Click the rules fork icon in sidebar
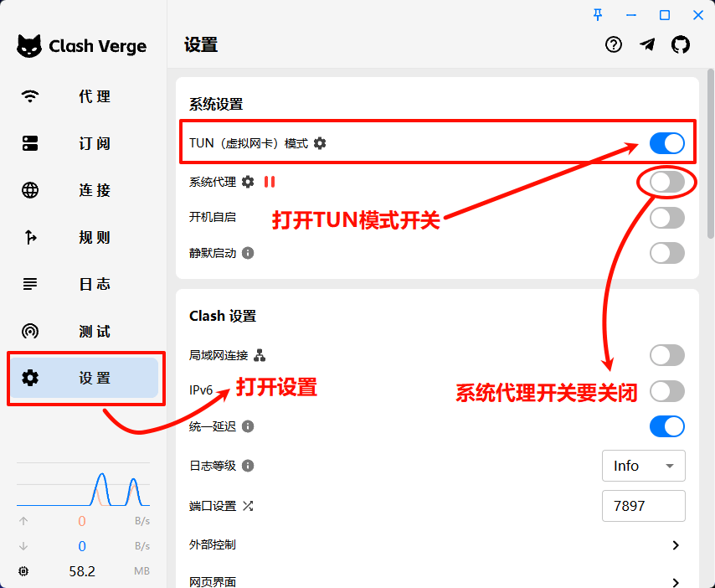Viewport: 715px width, 588px height. pyautogui.click(x=30, y=237)
